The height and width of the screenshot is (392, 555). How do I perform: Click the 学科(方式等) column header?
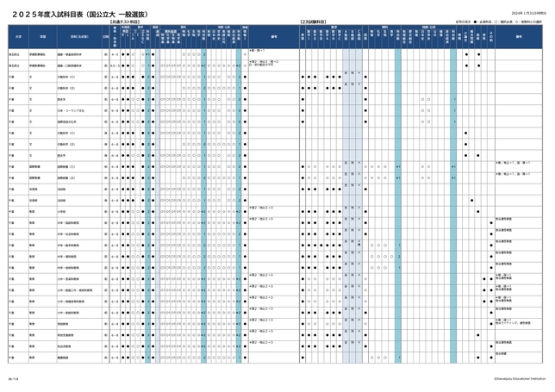coord(78,36)
